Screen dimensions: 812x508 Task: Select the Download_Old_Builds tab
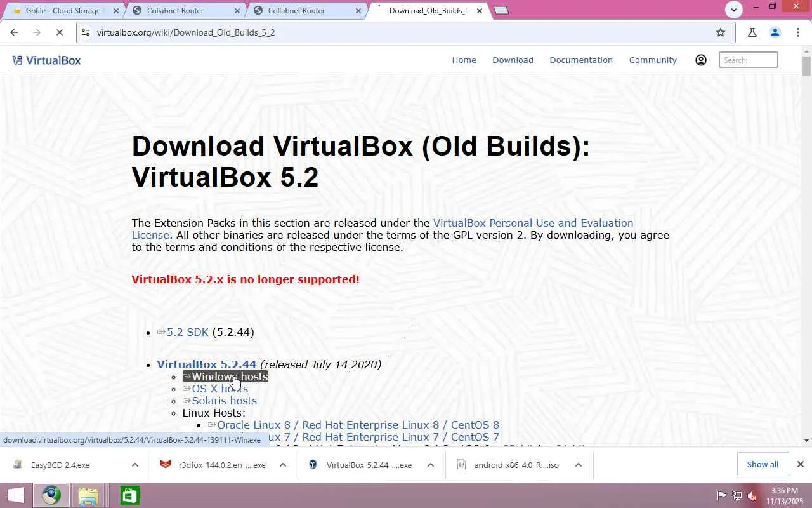pos(428,11)
